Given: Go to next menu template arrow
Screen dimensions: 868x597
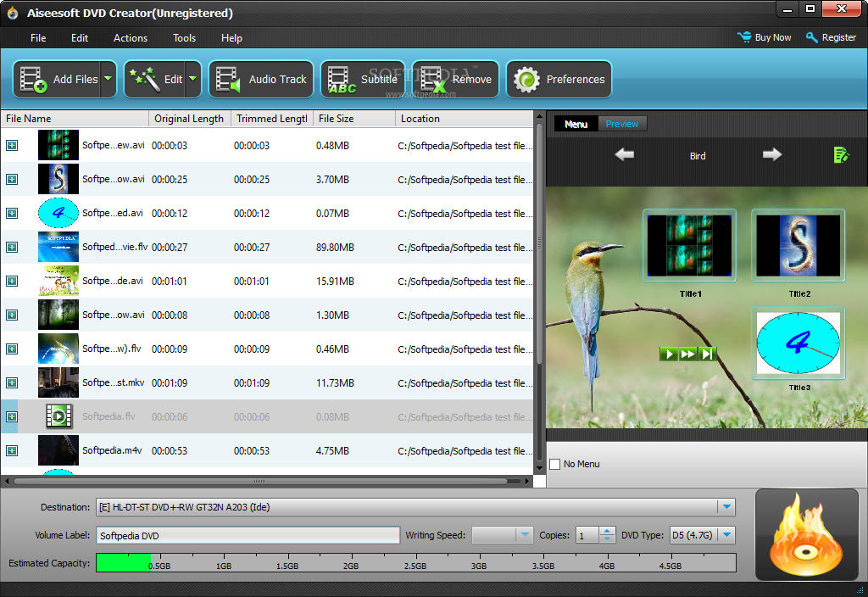Looking at the screenshot, I should [x=772, y=154].
